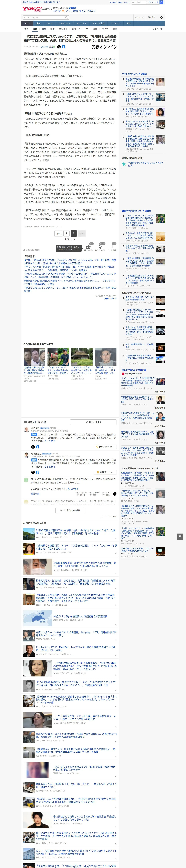Play the video ranked first in 動画アクセスランキング
This screenshot has width=186, height=868.
(160, 301)
